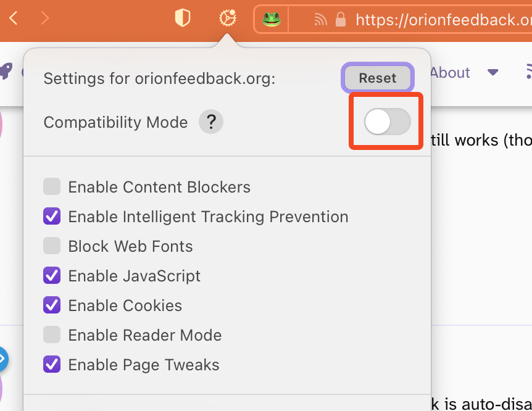Open the shield privacy icon

pos(182,19)
